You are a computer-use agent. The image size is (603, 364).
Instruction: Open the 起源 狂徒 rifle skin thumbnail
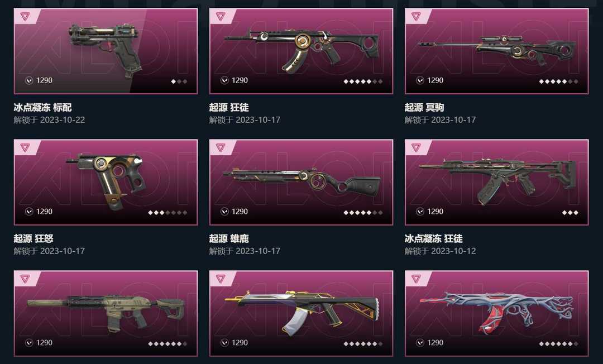pos(301,51)
